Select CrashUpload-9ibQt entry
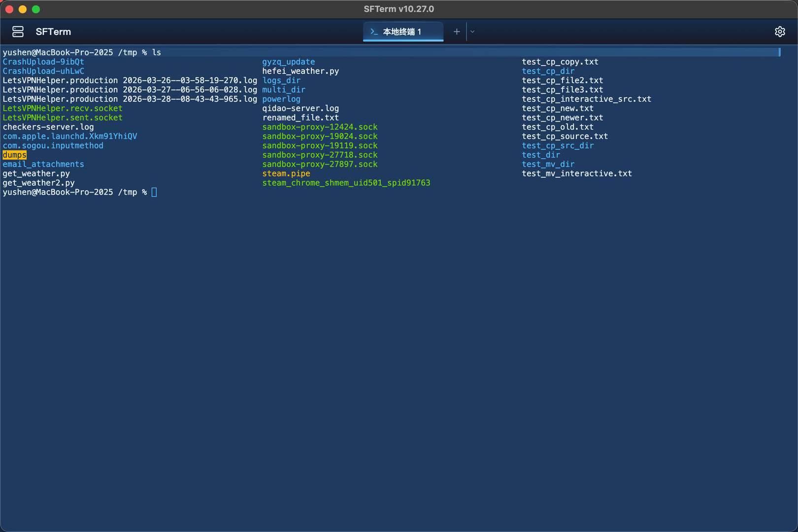 click(x=43, y=62)
